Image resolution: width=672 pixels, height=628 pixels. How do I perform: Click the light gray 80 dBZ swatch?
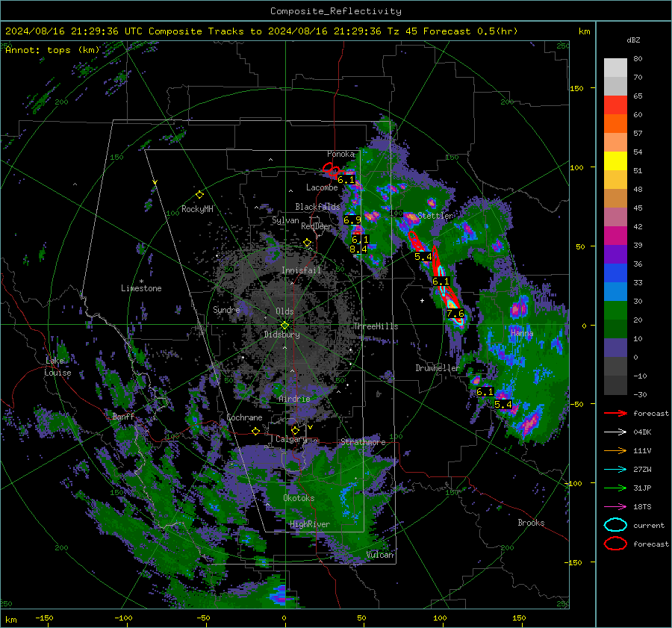[615, 68]
